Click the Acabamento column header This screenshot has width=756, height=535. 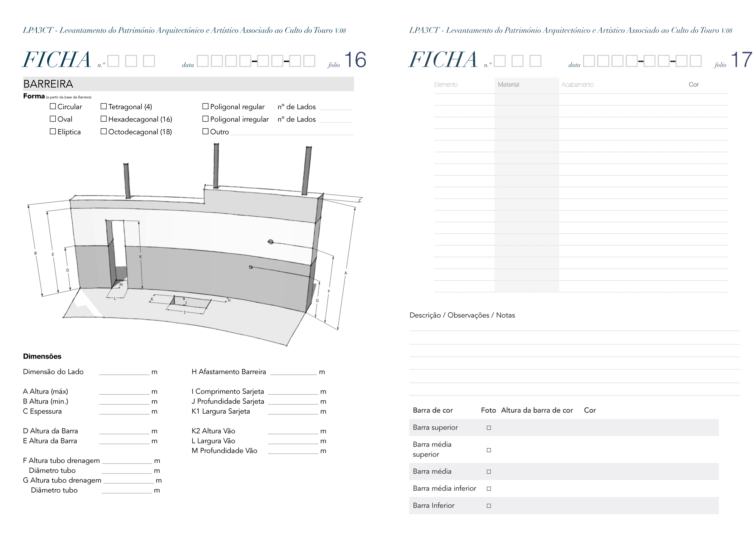coord(577,85)
